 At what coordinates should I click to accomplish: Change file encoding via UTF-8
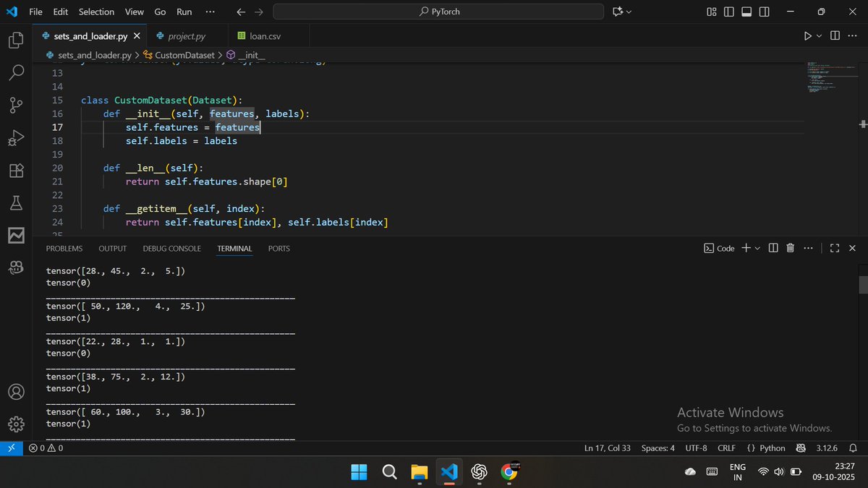(696, 448)
